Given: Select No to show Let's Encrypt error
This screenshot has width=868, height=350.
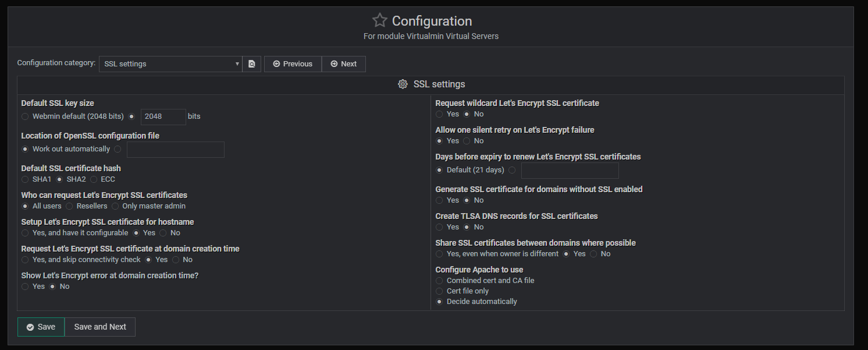Looking at the screenshot, I should tap(53, 287).
